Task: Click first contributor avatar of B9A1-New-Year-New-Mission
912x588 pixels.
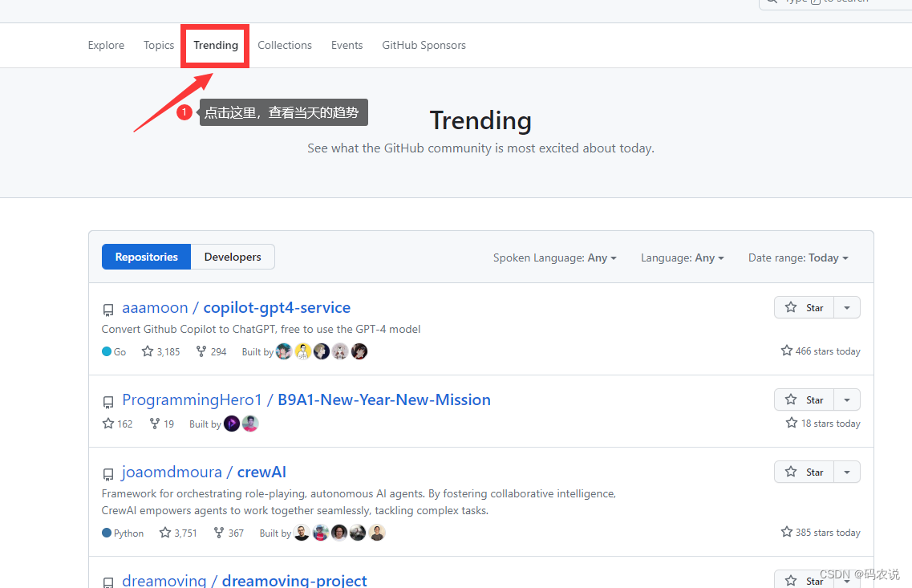Action: [232, 424]
